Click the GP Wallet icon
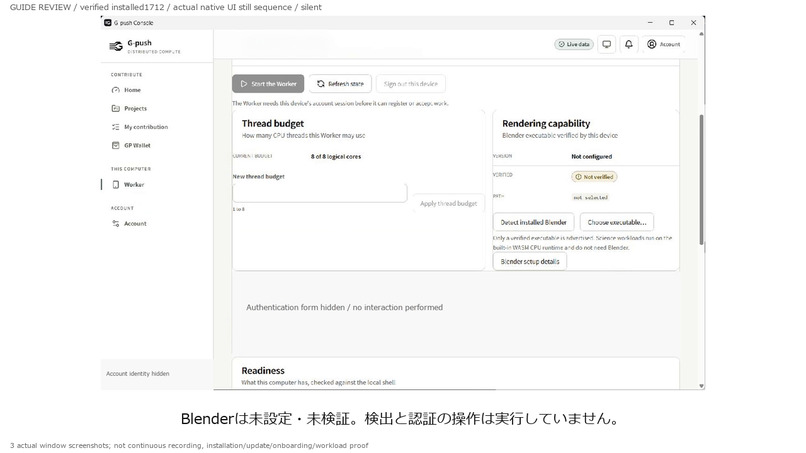The image size is (806, 453). [x=116, y=146]
